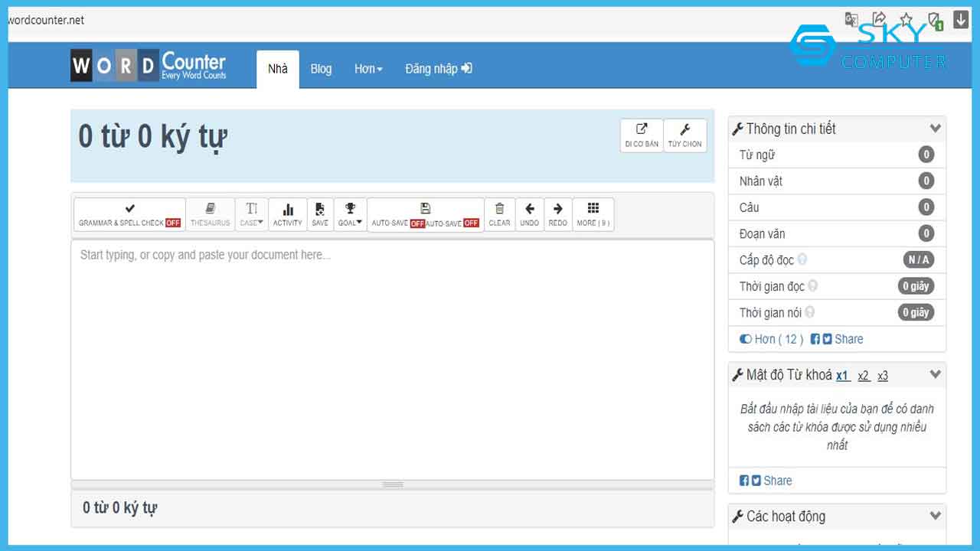Open the shield extension icon
Image resolution: width=980 pixels, height=551 pixels.
934,21
